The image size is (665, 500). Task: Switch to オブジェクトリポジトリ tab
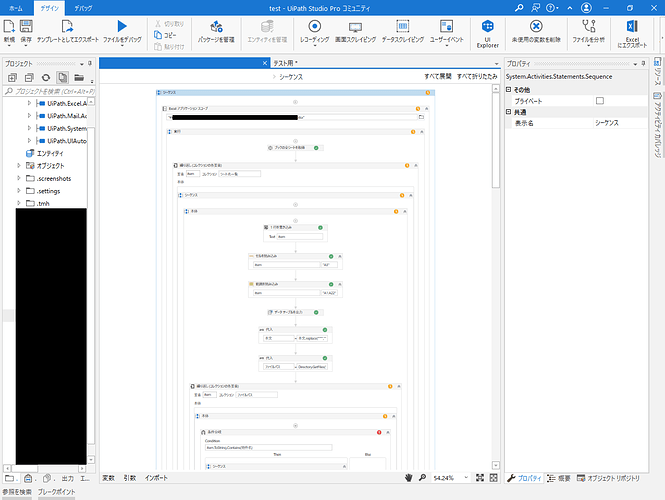pyautogui.click(x=608, y=478)
